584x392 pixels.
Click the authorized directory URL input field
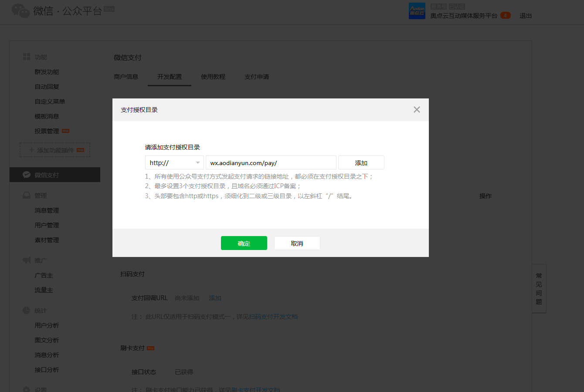pos(271,162)
